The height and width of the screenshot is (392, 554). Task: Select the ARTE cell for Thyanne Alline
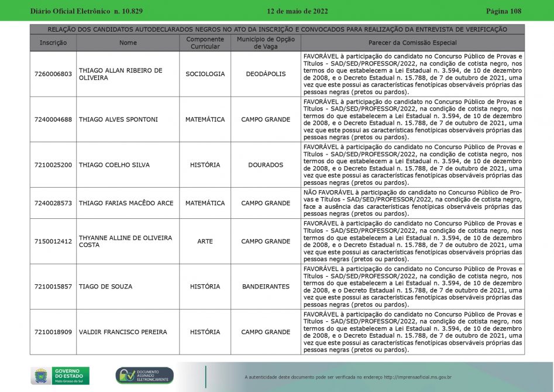click(x=205, y=241)
